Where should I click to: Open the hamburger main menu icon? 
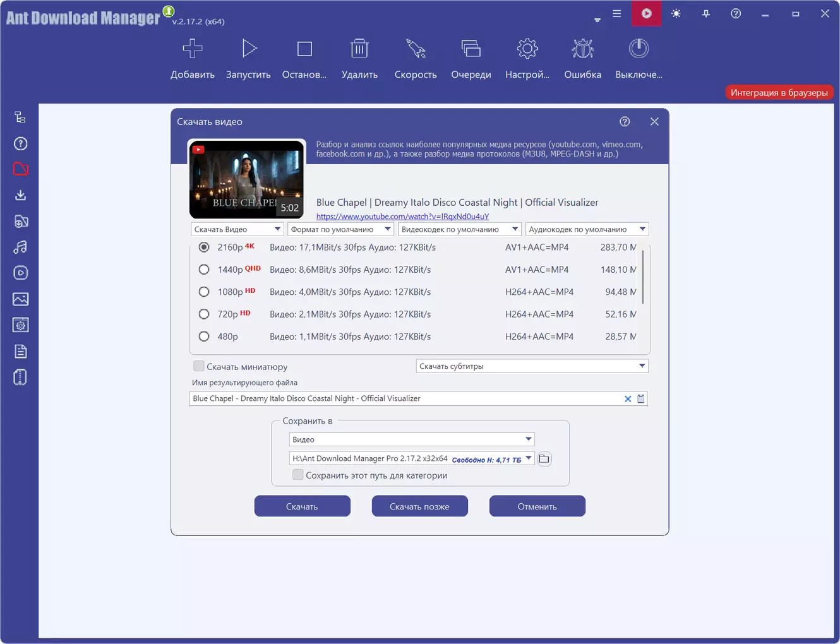tap(617, 13)
